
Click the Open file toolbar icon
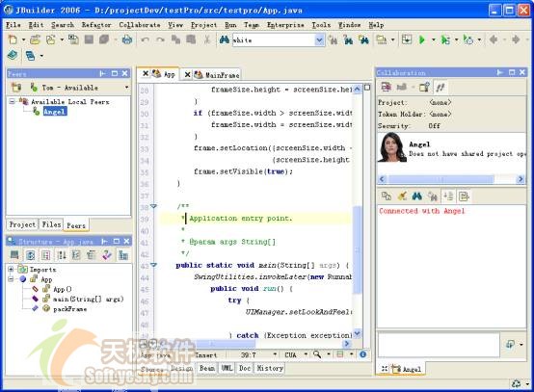coord(35,39)
